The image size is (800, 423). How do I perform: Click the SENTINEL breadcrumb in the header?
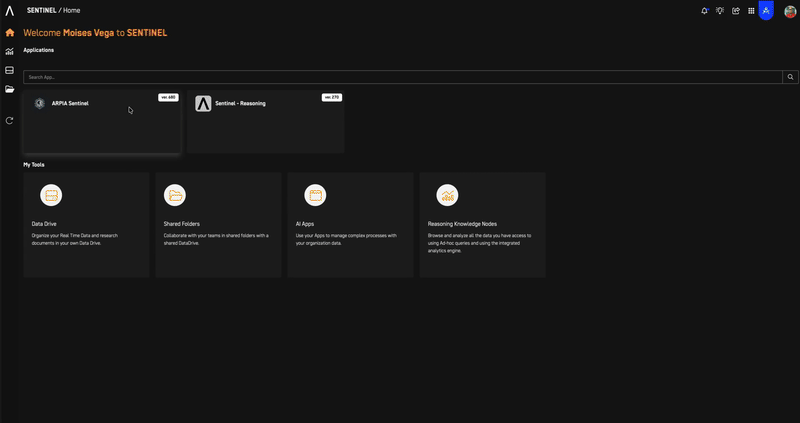pyautogui.click(x=41, y=10)
